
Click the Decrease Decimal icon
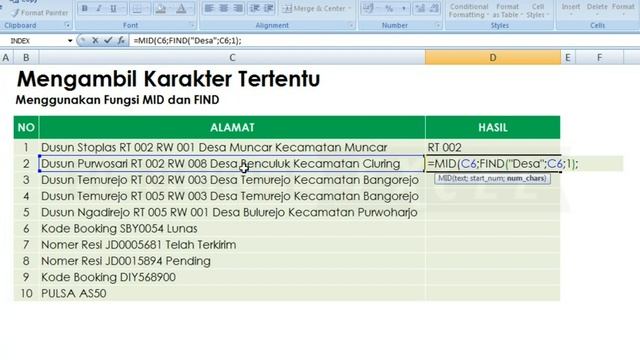click(x=434, y=9)
